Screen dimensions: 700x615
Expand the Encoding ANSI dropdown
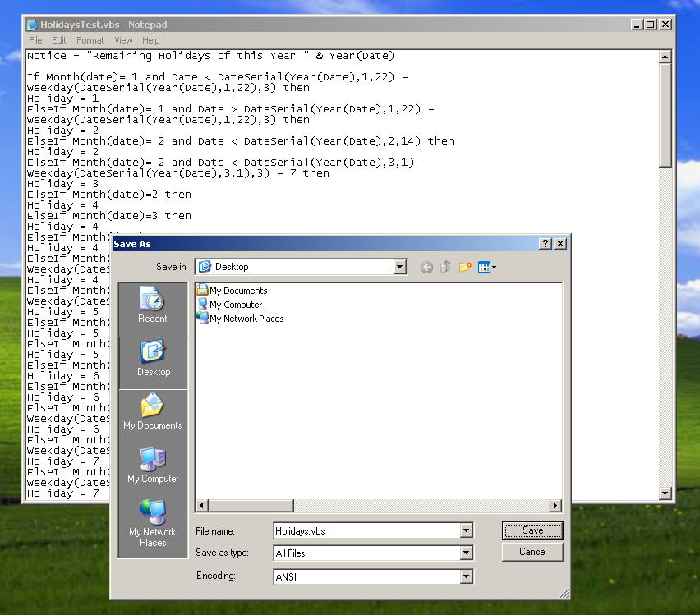coord(466,576)
